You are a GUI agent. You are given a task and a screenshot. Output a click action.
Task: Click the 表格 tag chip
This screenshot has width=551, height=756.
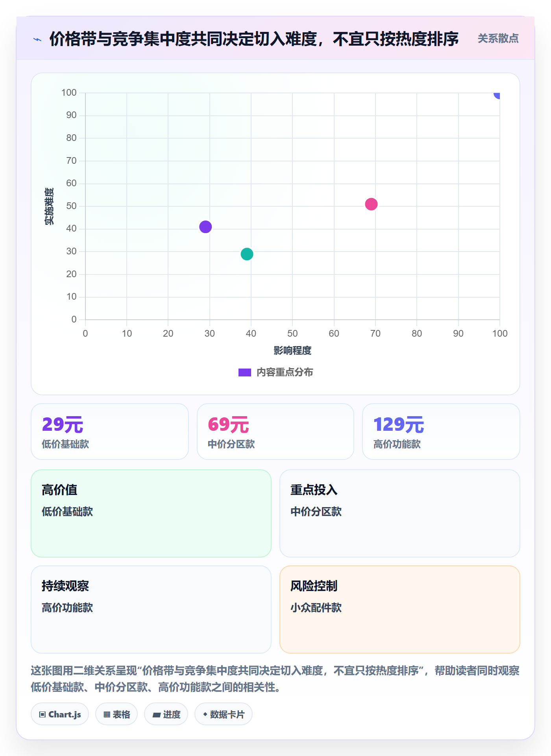[x=116, y=714]
